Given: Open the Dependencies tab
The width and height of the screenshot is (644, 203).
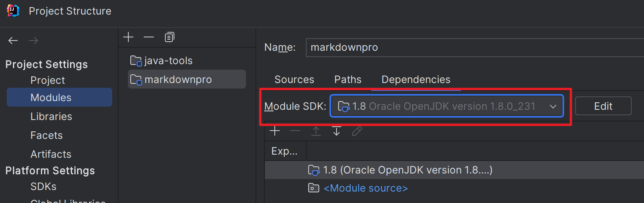Looking at the screenshot, I should tap(416, 79).
